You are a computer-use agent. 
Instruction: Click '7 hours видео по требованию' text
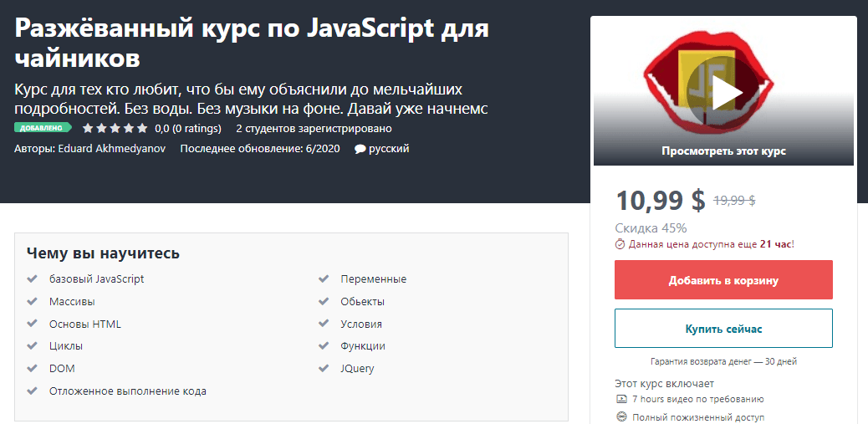coord(698,399)
